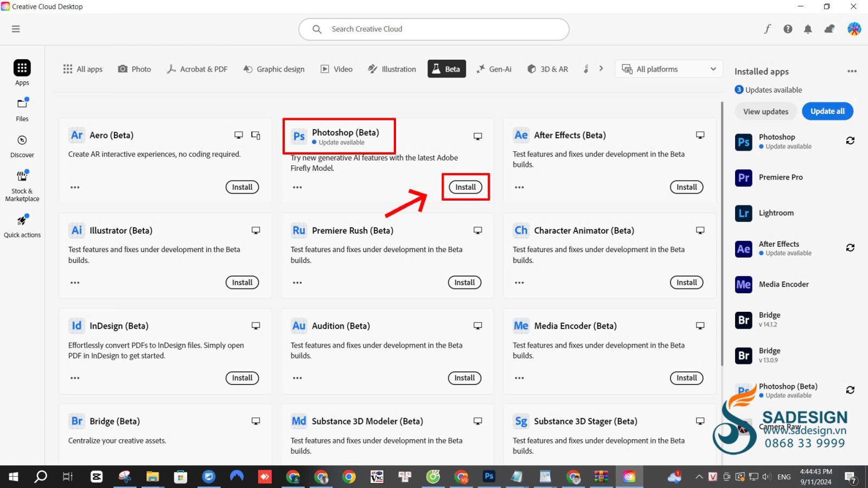Select the Illustration category tab
This screenshot has height=488, width=868.
click(392, 69)
